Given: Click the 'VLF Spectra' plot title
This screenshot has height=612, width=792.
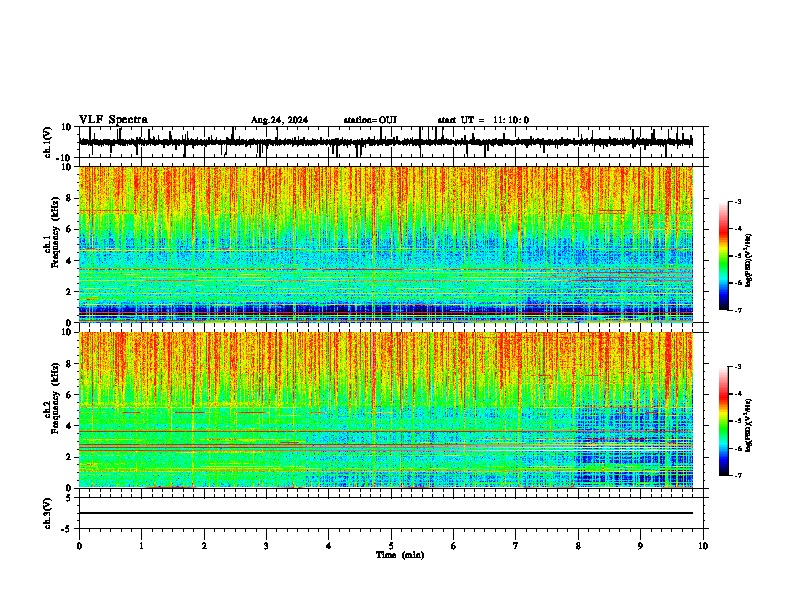Looking at the screenshot, I should [x=113, y=120].
